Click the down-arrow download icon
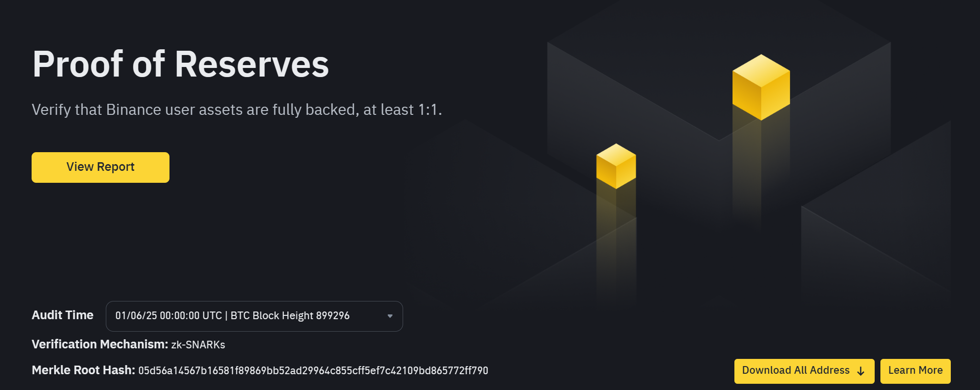 coord(861,371)
